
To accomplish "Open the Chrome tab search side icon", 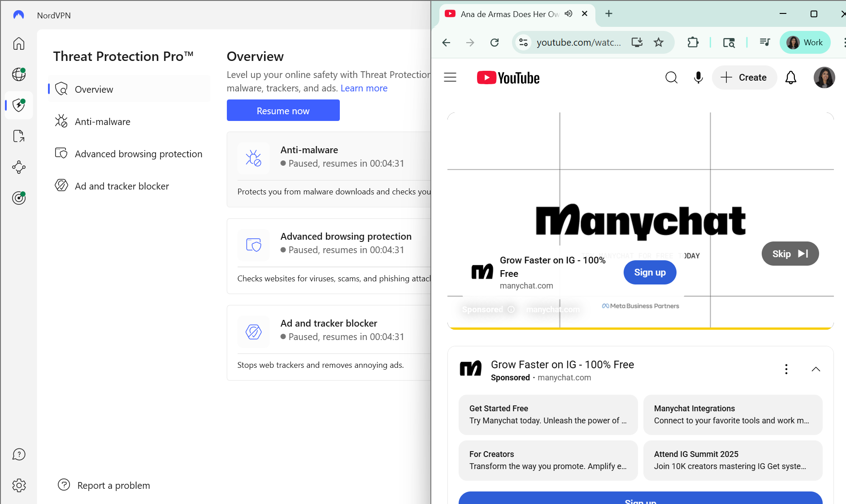I will tap(729, 43).
